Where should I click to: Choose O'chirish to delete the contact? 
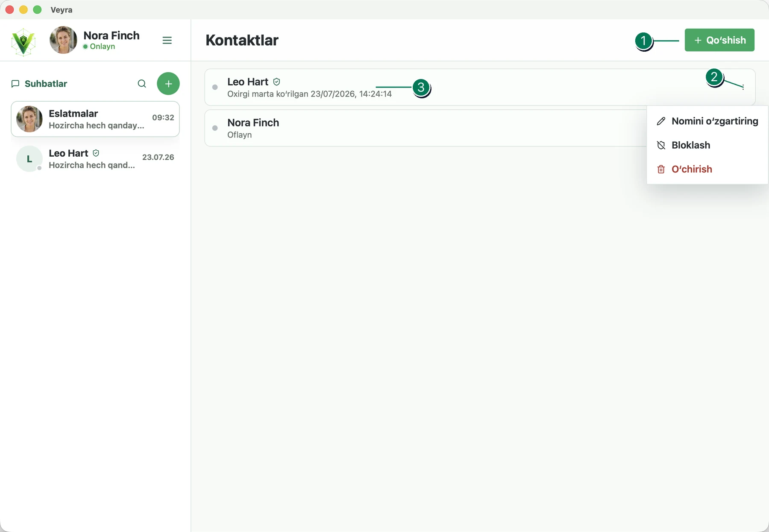point(707,169)
